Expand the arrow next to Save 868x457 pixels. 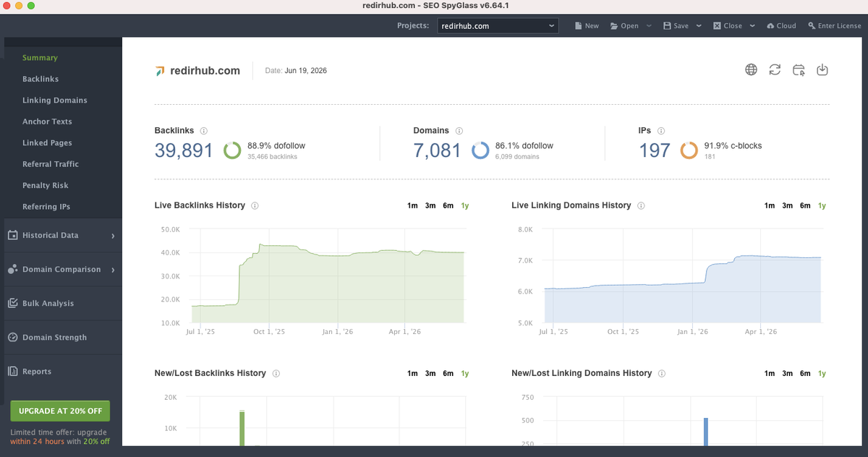tap(699, 25)
